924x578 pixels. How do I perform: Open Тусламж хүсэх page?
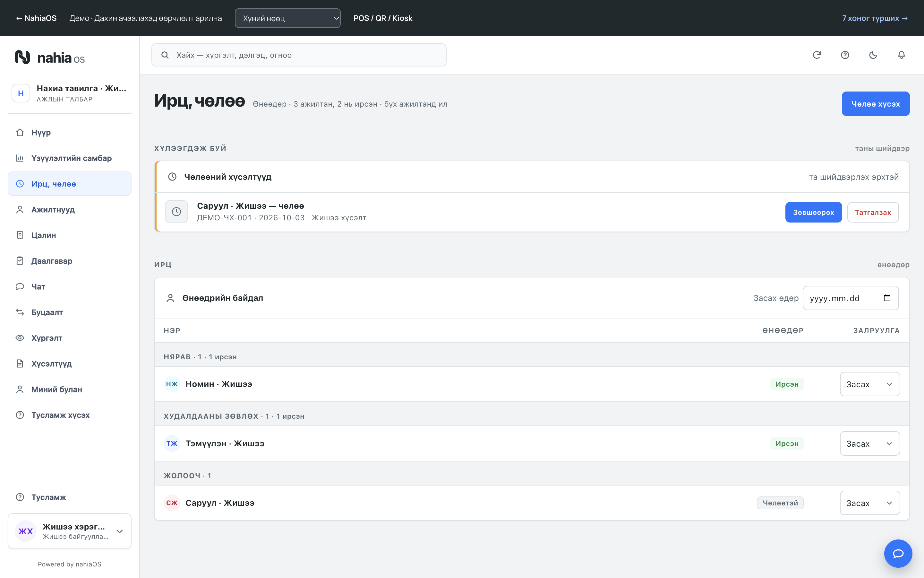click(70, 415)
